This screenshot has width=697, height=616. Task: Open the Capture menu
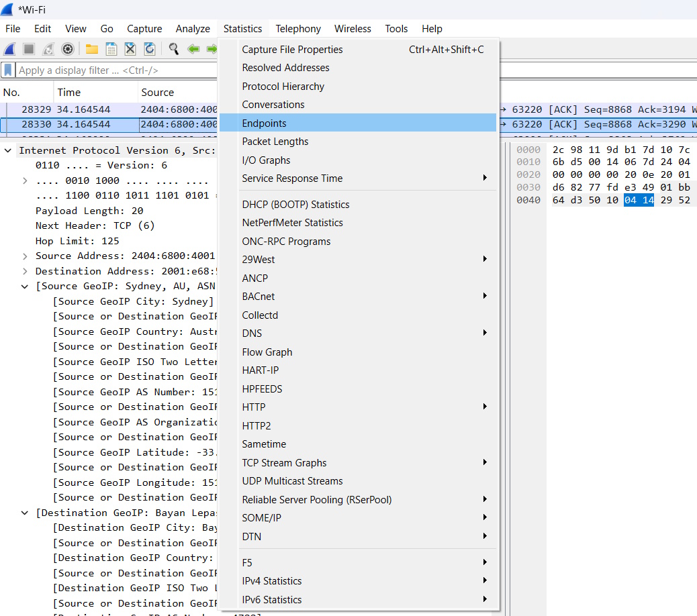click(x=144, y=29)
